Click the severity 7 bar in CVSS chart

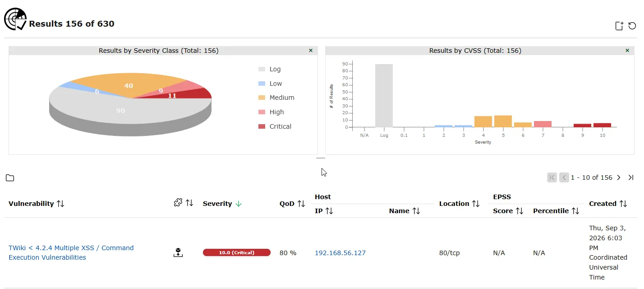point(543,124)
